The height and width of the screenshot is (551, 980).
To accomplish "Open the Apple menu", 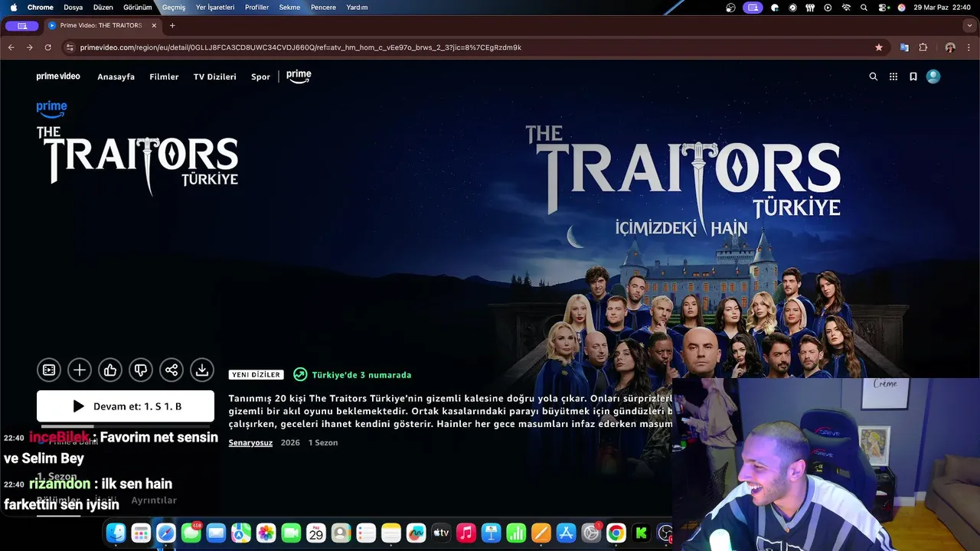I will [x=13, y=8].
